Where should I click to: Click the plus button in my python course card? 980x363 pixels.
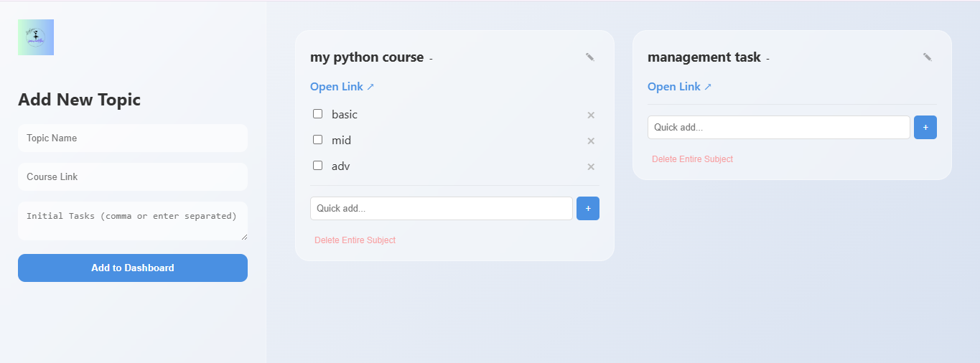click(588, 209)
